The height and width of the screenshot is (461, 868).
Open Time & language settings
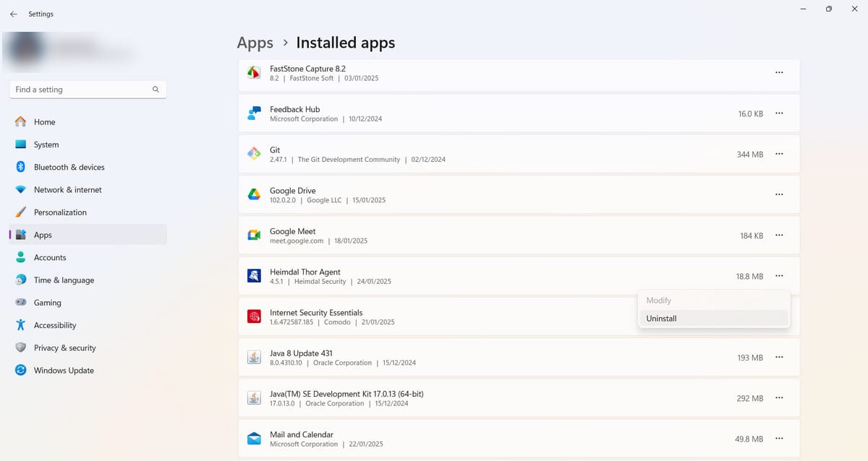tap(88, 280)
